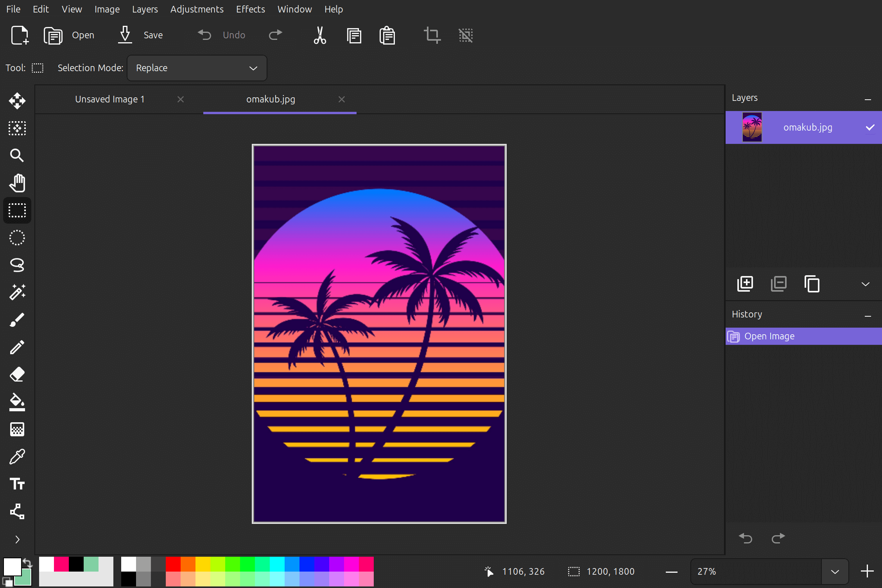Select the Color Picker eyedropper tool
882x588 pixels.
point(17,457)
